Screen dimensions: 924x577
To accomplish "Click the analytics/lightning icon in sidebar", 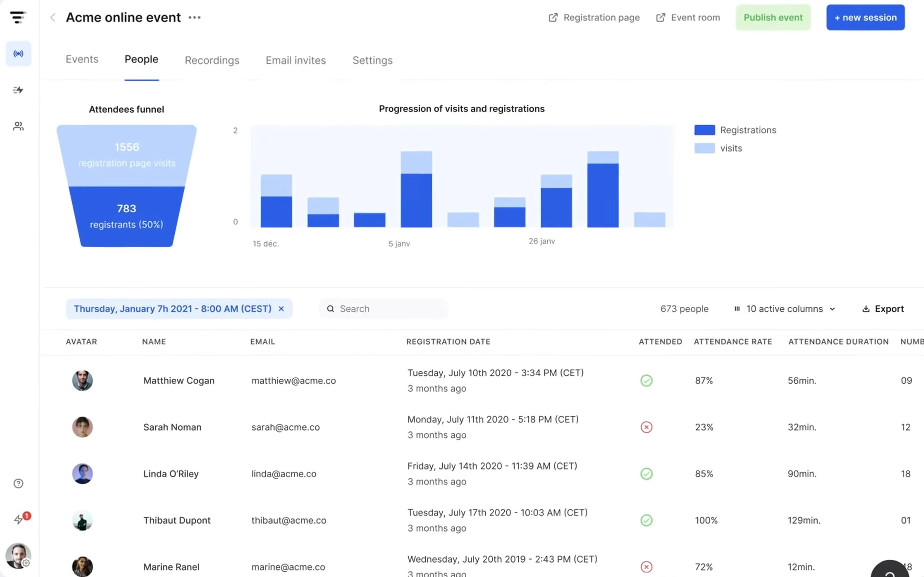I will (x=18, y=91).
